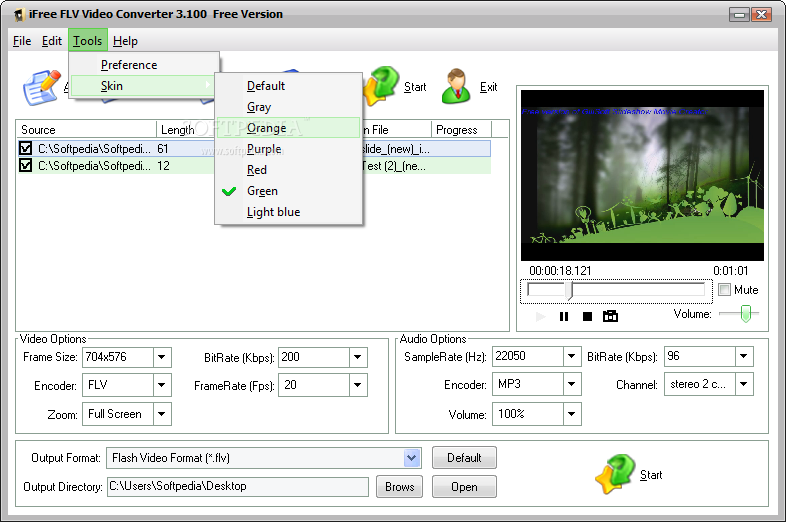This screenshot has width=786, height=522.
Task: Close the converter window
Action: (x=761, y=15)
